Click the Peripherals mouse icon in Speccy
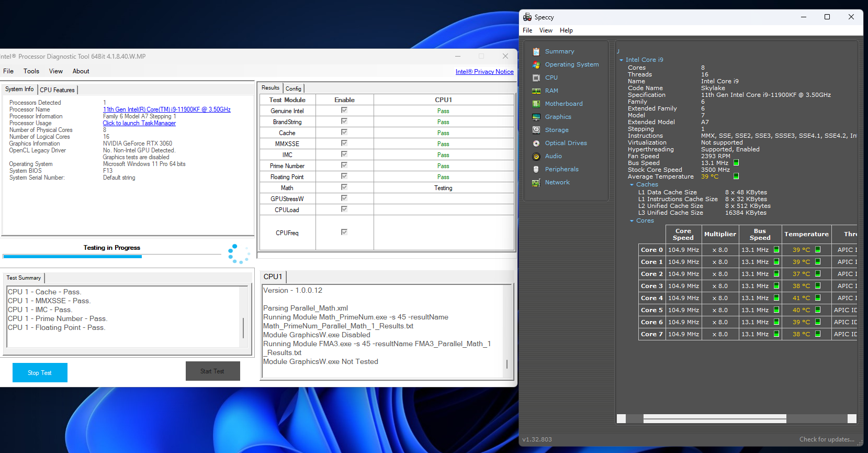868x453 pixels. (x=536, y=169)
